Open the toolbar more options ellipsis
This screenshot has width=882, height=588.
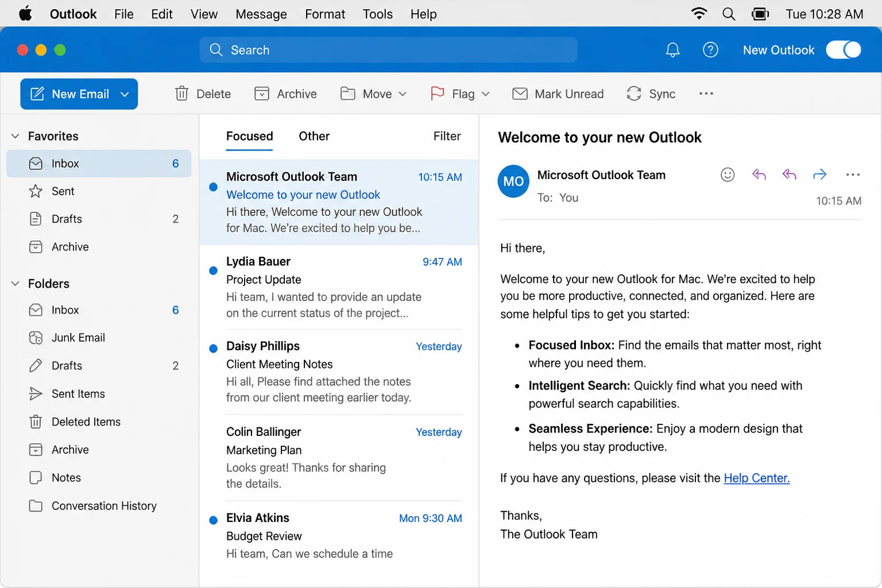click(706, 94)
